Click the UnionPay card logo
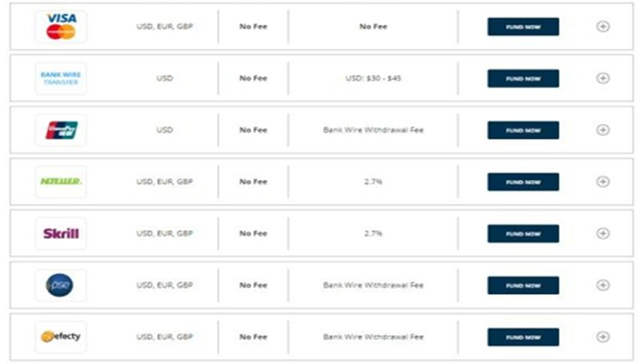 (x=61, y=130)
